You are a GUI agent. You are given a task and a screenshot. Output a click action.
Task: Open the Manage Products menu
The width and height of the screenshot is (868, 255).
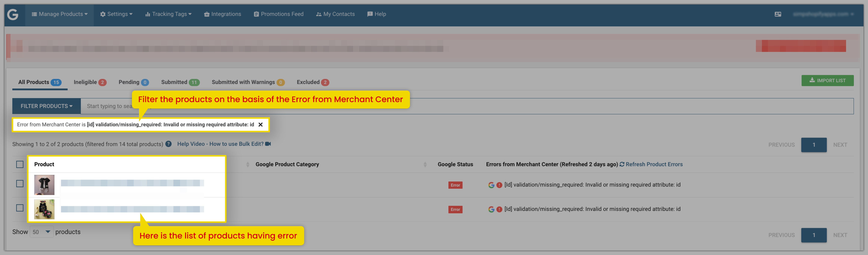(x=60, y=14)
